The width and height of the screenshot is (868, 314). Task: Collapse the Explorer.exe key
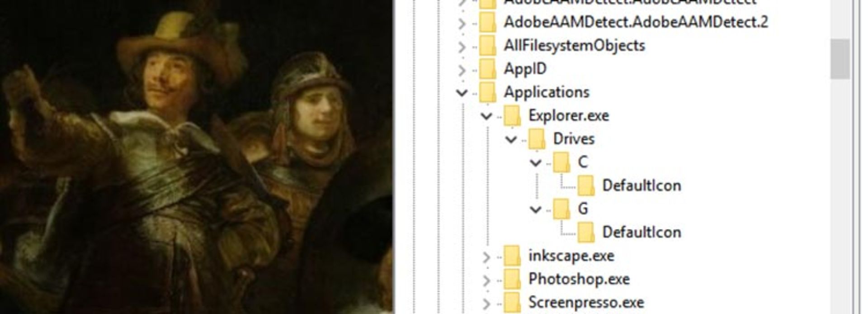coord(486,117)
